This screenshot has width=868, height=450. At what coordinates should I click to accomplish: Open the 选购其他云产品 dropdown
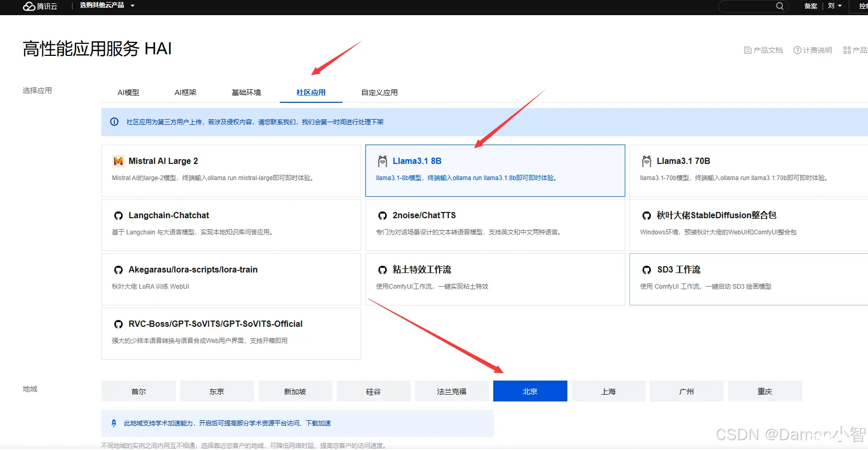coord(107,6)
